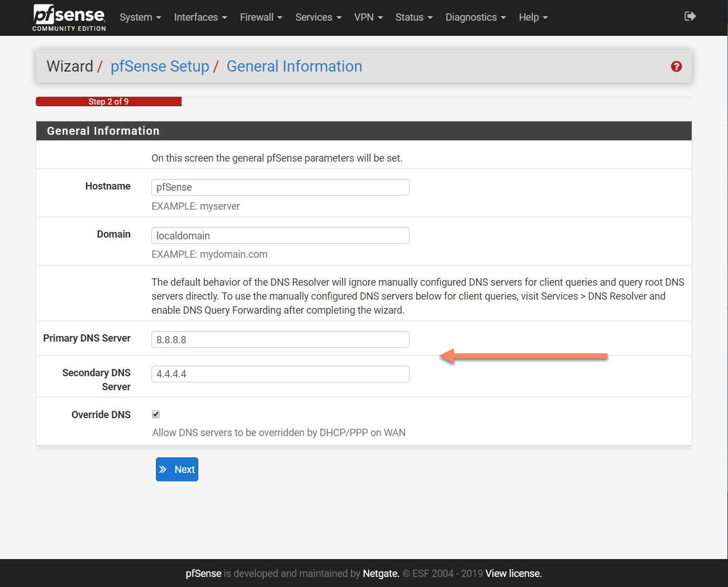
Task: Expand the Diagnostics menu
Action: point(475,17)
